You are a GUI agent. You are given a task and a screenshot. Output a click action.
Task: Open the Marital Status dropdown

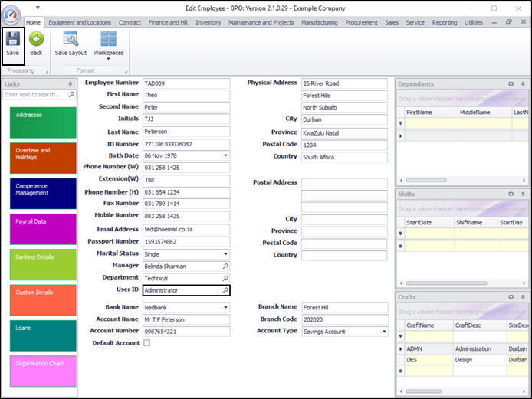pos(225,254)
